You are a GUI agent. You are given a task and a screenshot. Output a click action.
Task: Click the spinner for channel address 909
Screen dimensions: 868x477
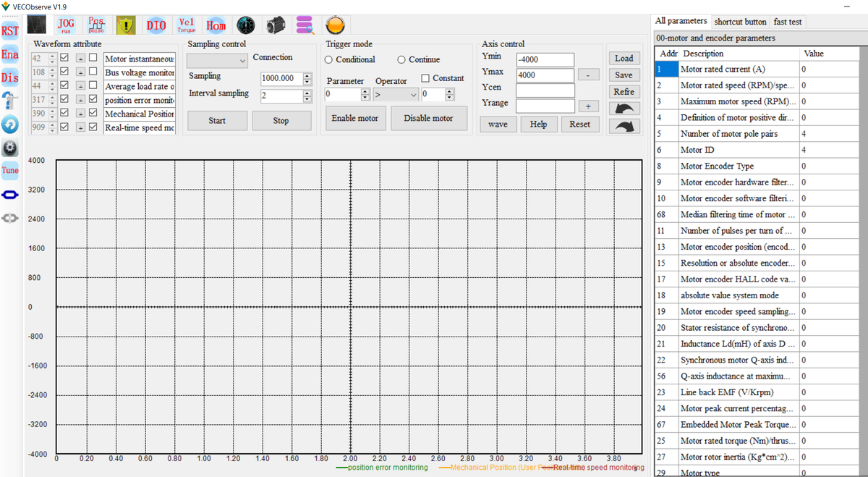click(53, 127)
